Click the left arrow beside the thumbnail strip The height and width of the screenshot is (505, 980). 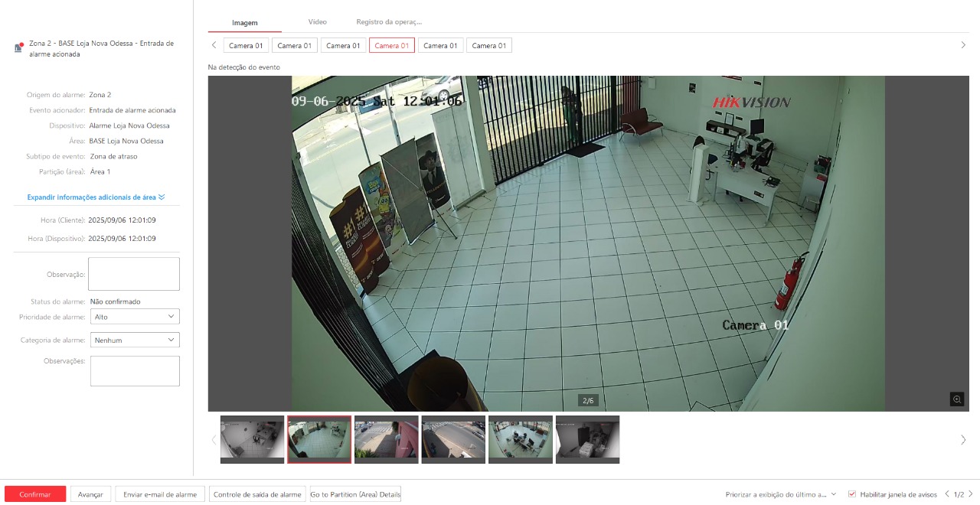click(214, 440)
